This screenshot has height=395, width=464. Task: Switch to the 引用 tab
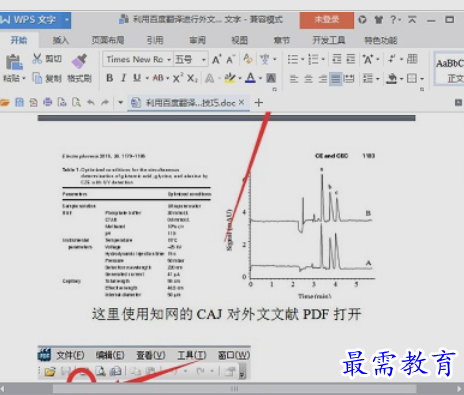pos(155,40)
